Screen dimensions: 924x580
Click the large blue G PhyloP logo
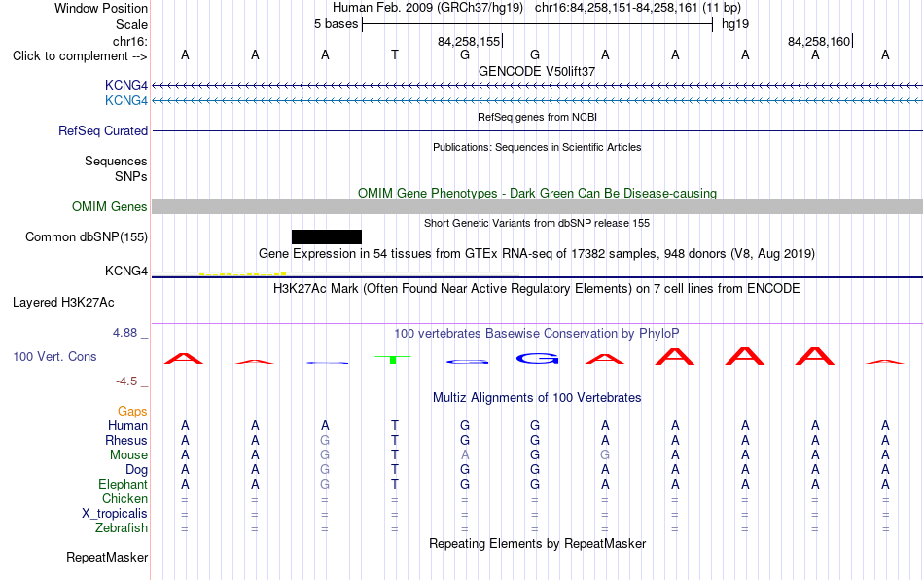click(537, 358)
